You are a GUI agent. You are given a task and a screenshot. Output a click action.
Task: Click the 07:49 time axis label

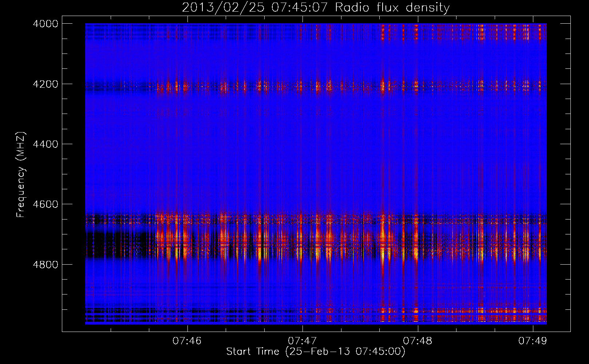pos(533,341)
